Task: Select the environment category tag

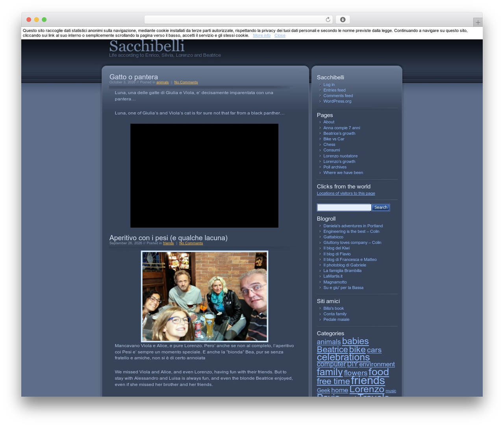Action: coord(377,364)
